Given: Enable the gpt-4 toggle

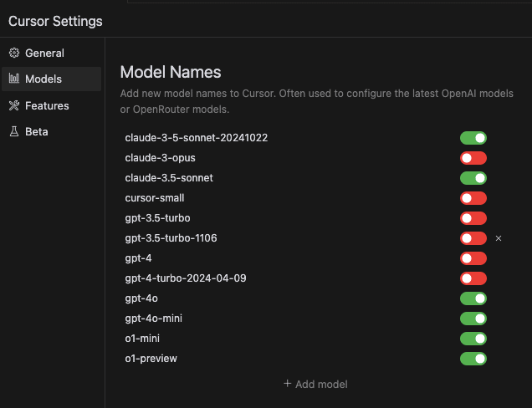Looking at the screenshot, I should click(473, 258).
